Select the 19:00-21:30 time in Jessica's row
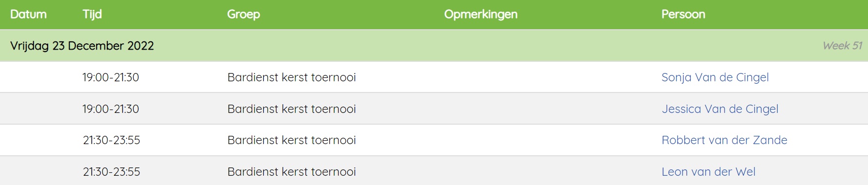Image resolution: width=868 pixels, height=185 pixels. (111, 109)
